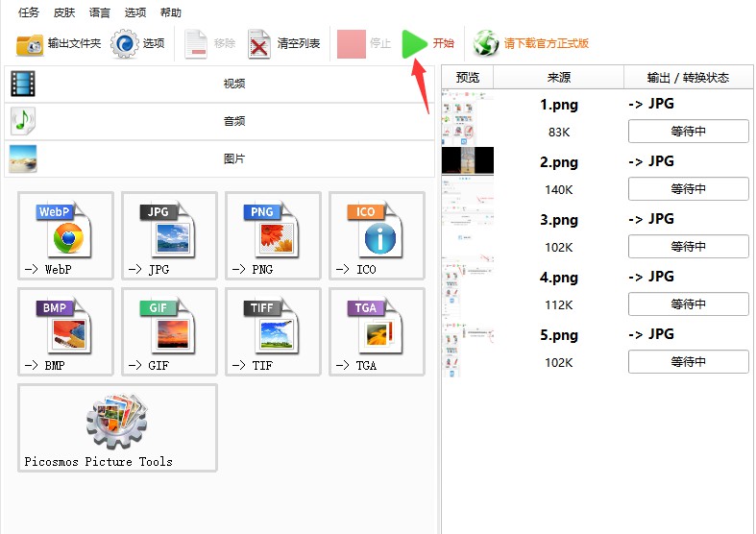756x534 pixels.
Task: Select the WebP conversion format icon
Action: 65,235
